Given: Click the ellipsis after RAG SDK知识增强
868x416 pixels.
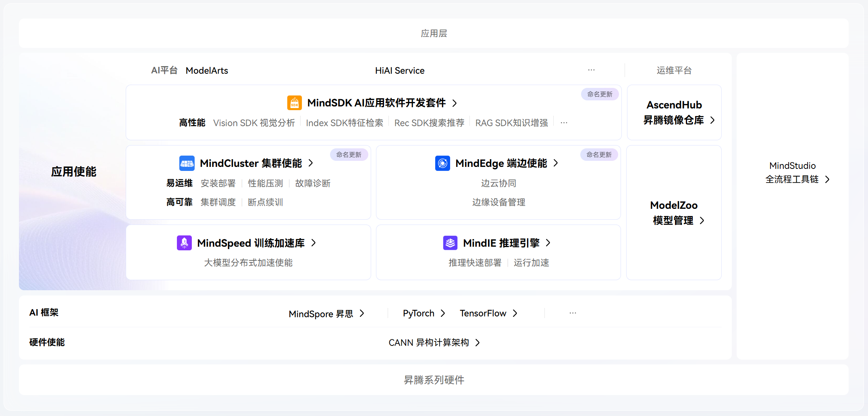Looking at the screenshot, I should point(564,123).
